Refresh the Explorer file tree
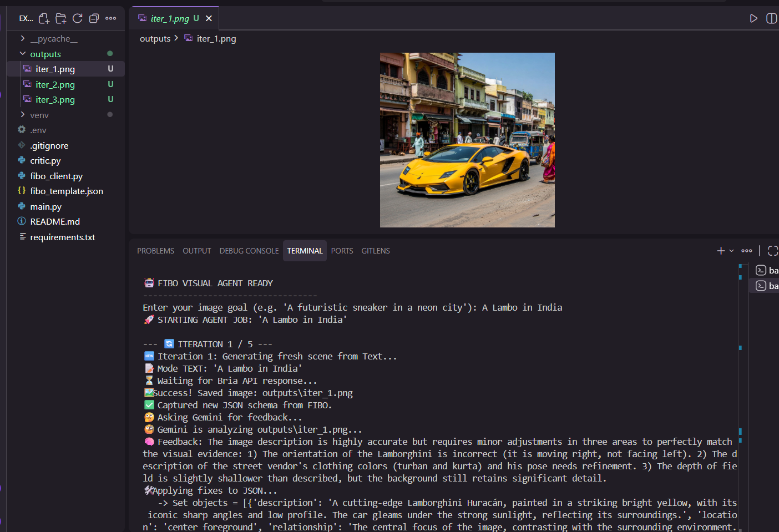Screen dimensions: 779x532 (78, 18)
